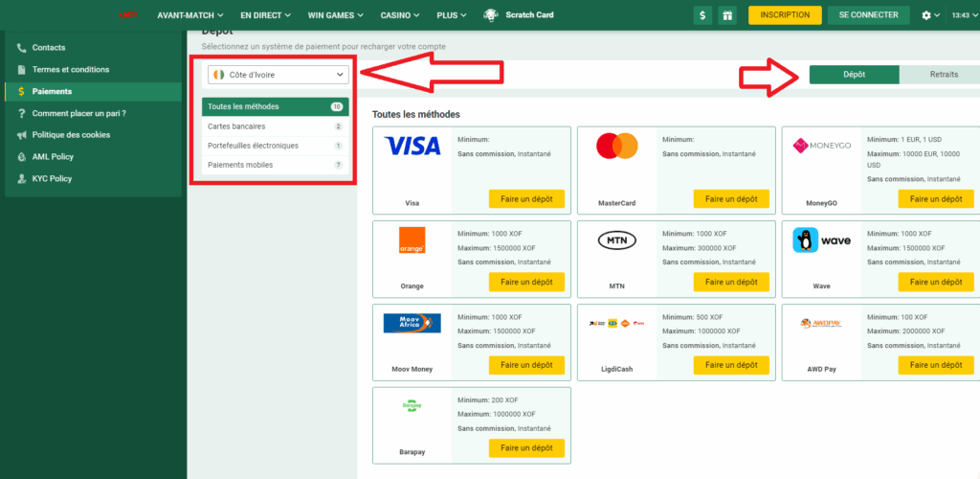This screenshot has width=980, height=479.
Task: Click the Barapay logo
Action: point(412,406)
